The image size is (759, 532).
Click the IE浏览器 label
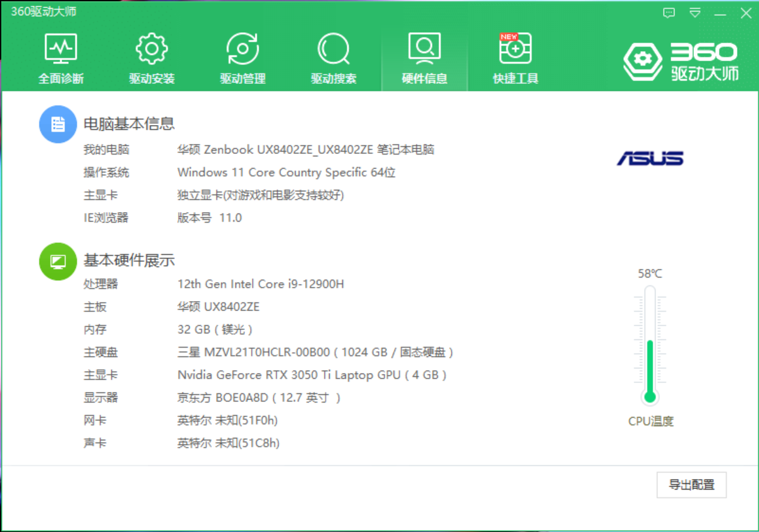[105, 218]
